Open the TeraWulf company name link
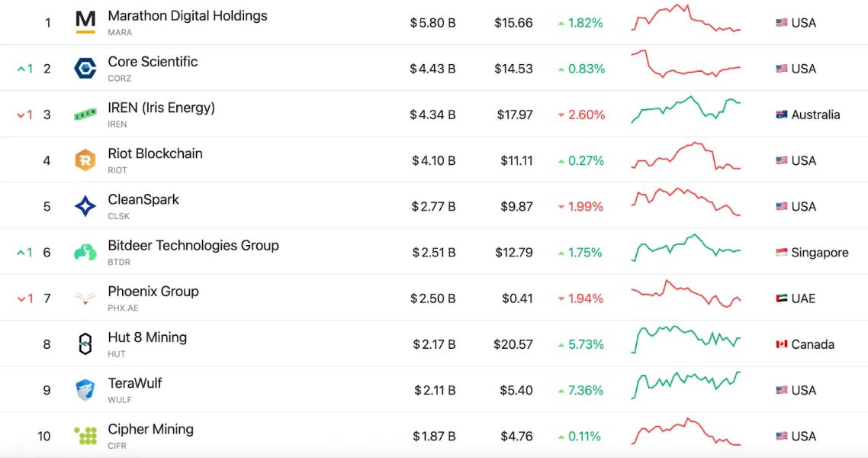This screenshot has height=458, width=868. 135,383
